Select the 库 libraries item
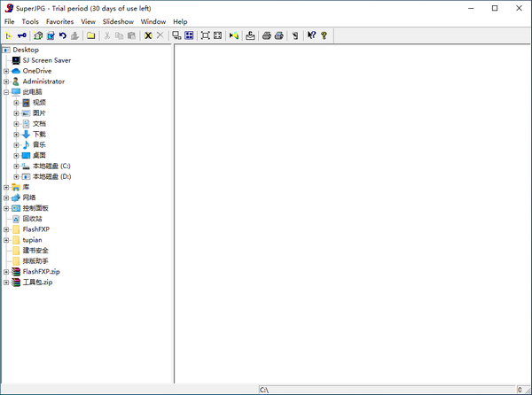The height and width of the screenshot is (395, 532). (26, 187)
